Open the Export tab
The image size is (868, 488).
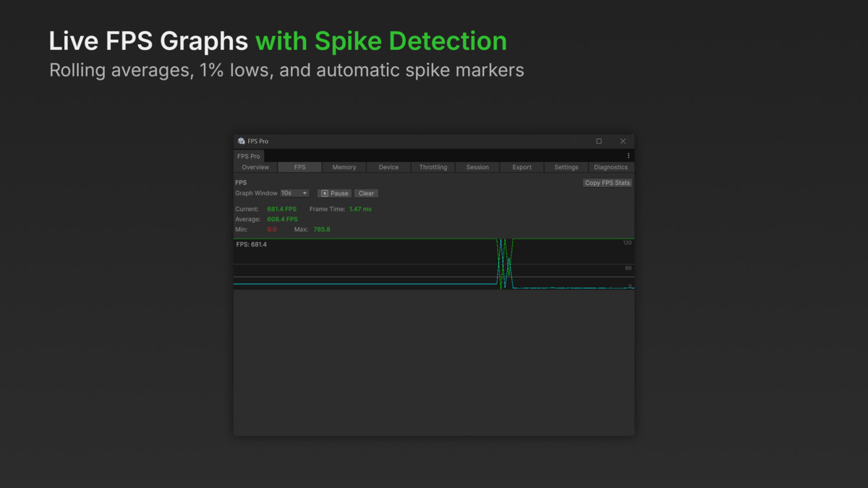point(522,167)
